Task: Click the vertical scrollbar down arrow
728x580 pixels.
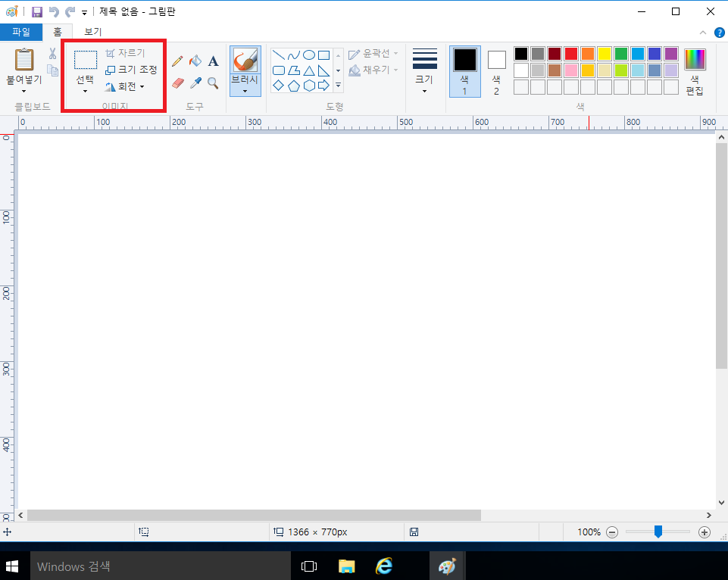Action: (x=721, y=503)
